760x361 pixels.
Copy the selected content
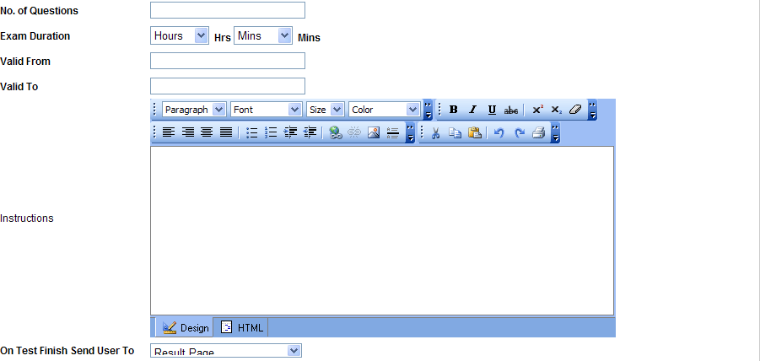pos(455,132)
